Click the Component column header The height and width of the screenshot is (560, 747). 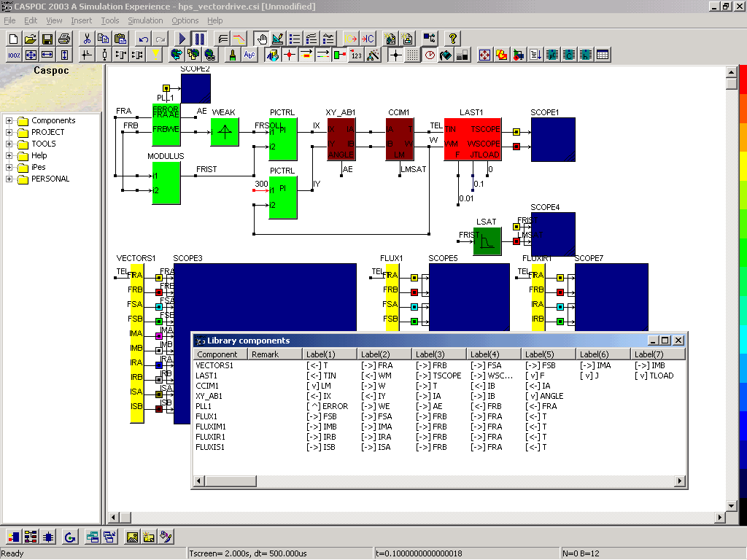click(x=220, y=354)
